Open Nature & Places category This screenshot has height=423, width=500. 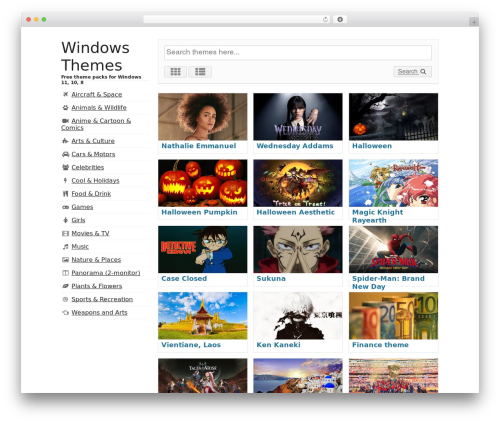96,260
